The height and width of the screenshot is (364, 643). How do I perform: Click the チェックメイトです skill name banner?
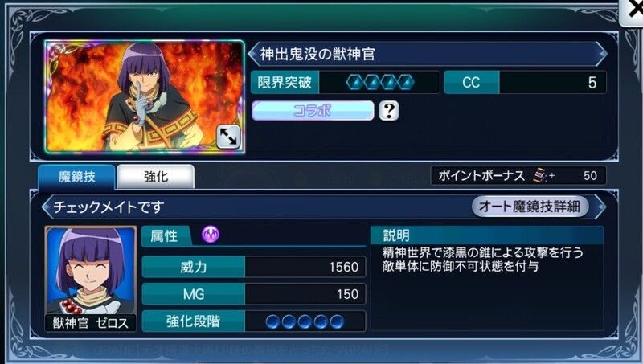324,207
